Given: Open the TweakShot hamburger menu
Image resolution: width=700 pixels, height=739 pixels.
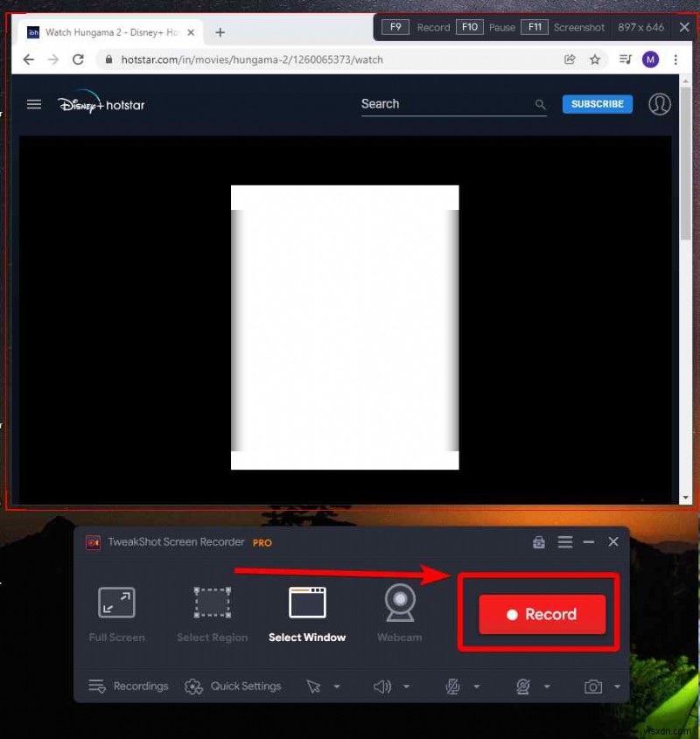Looking at the screenshot, I should (564, 541).
